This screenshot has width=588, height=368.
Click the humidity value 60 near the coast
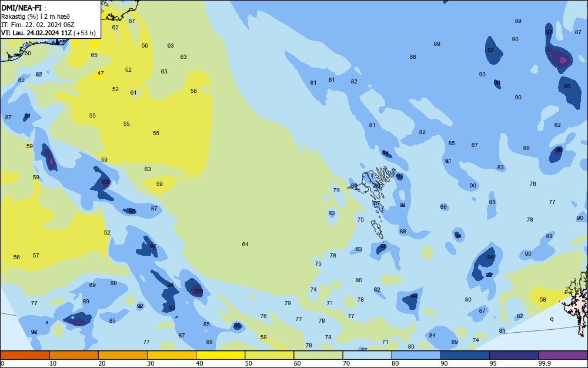pos(28,53)
